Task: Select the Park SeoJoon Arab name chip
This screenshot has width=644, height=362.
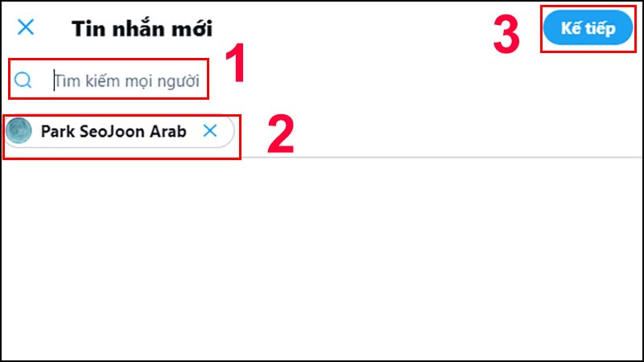Action: coord(119,131)
